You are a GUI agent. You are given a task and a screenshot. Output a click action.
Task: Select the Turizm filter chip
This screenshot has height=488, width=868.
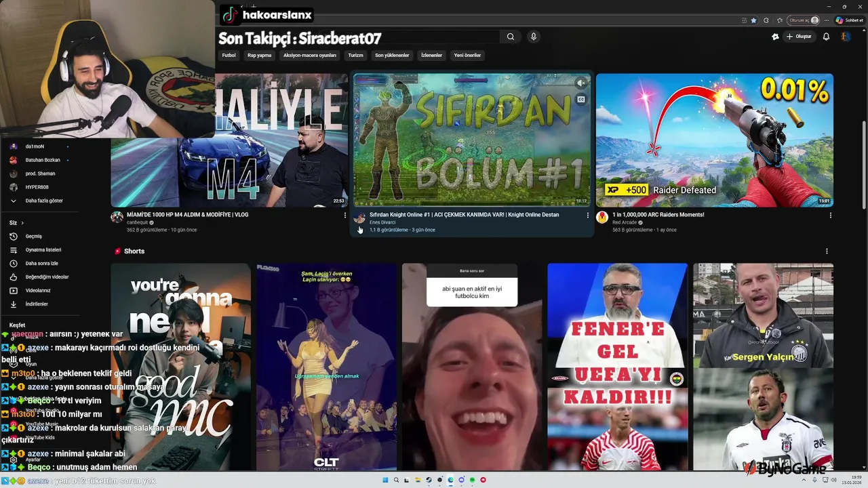(x=356, y=55)
